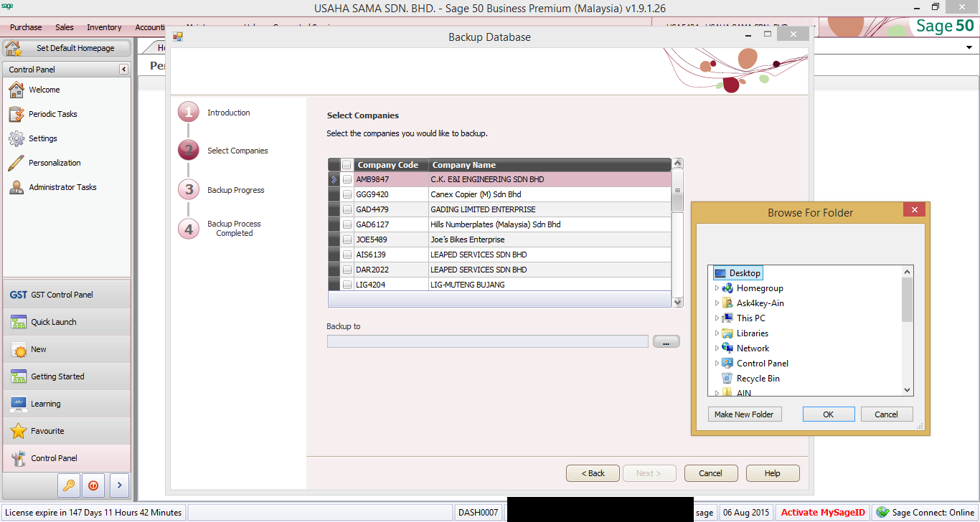Select Homegroup folder in the tree
This screenshot has width=980, height=522.
[760, 288]
